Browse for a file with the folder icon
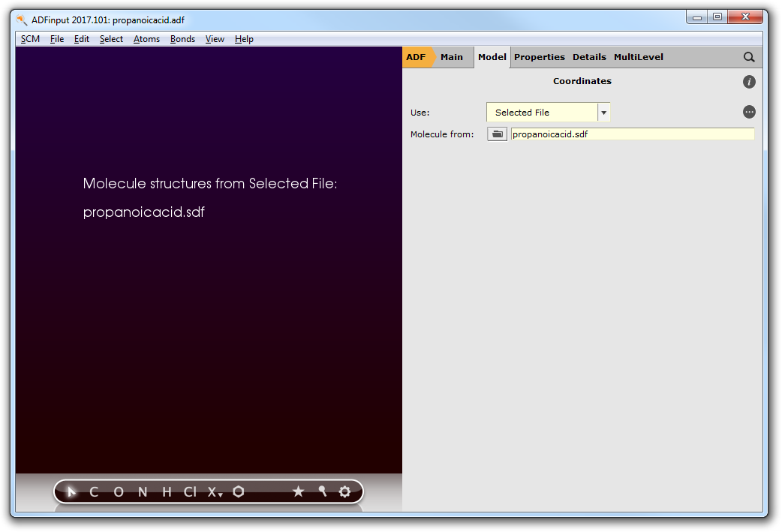Viewport: 782px width, 532px height. [498, 134]
